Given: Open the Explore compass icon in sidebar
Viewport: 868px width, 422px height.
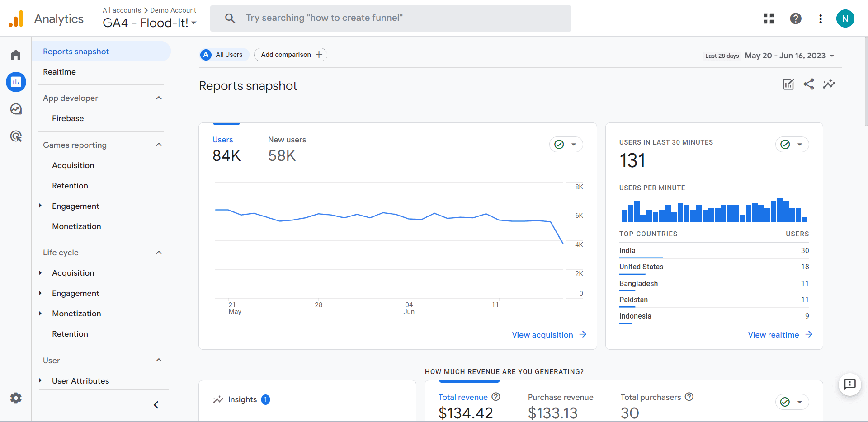Looking at the screenshot, I should [x=16, y=109].
